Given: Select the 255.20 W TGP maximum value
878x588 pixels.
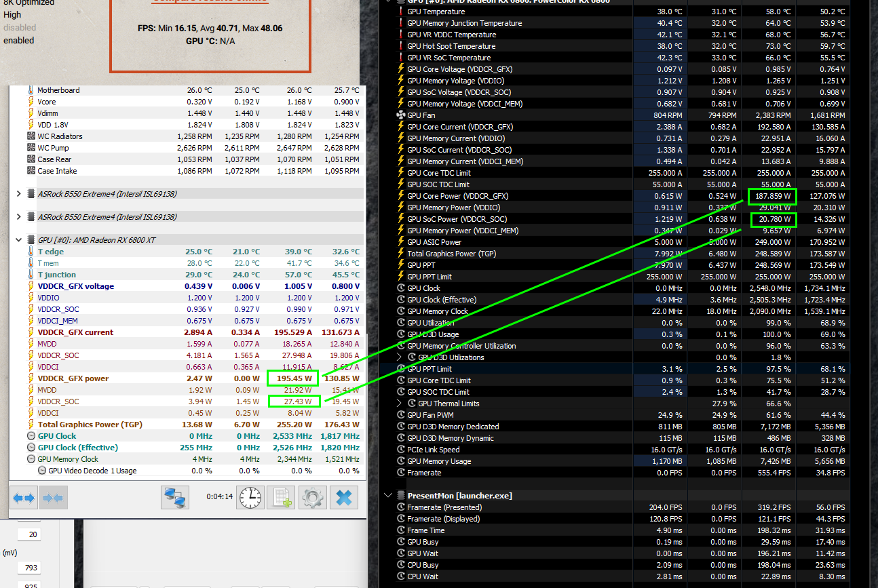Looking at the screenshot, I should [293, 425].
